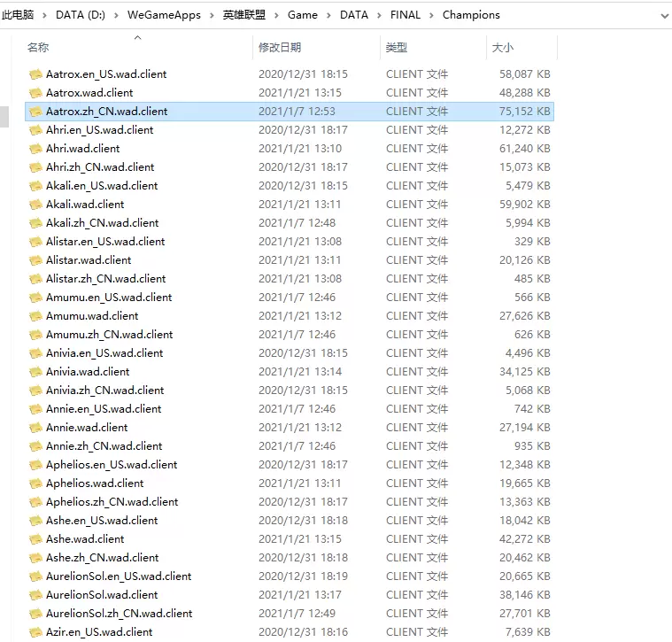Click the date 2021/1/21 13:14 of Anivia.wad.client
Image resolution: width=672 pixels, height=642 pixels.
(x=300, y=372)
